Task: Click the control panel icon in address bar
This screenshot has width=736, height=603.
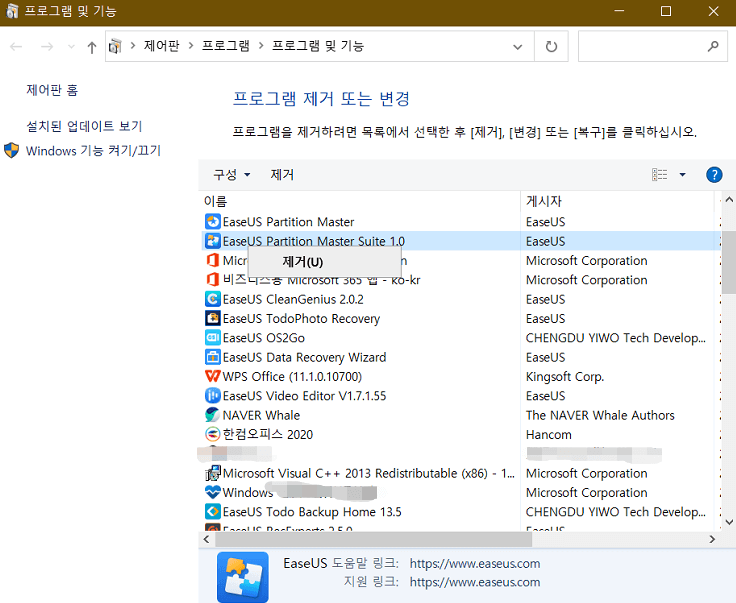Action: pos(115,46)
